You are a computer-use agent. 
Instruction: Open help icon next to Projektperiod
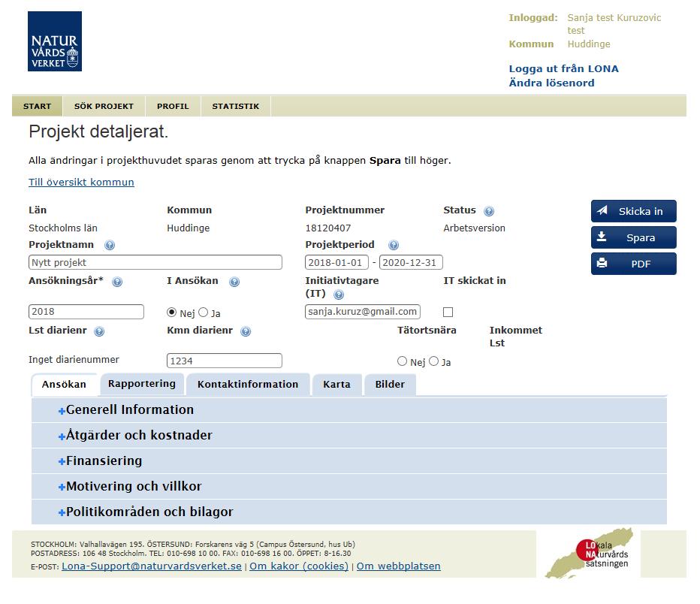[394, 245]
